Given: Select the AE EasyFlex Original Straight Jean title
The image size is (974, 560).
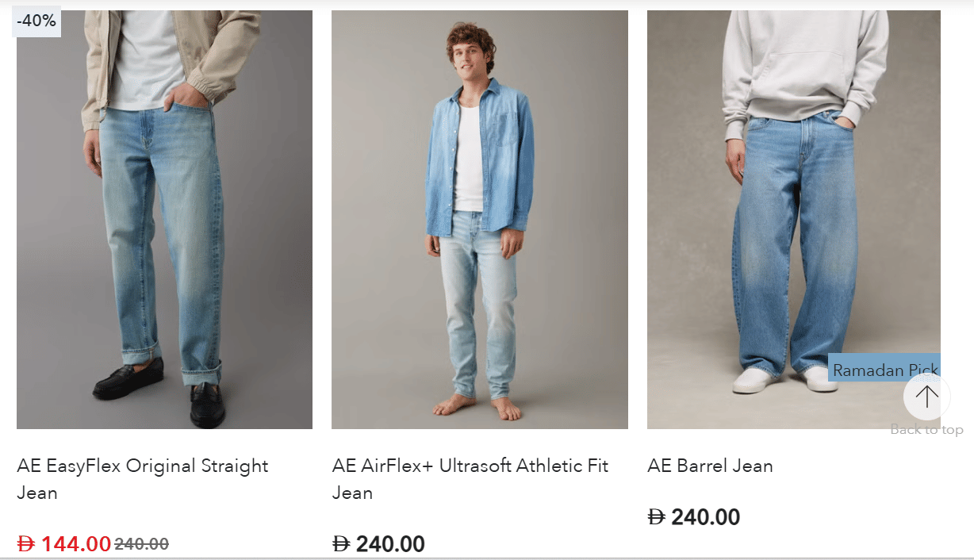Looking at the screenshot, I should click(x=143, y=479).
